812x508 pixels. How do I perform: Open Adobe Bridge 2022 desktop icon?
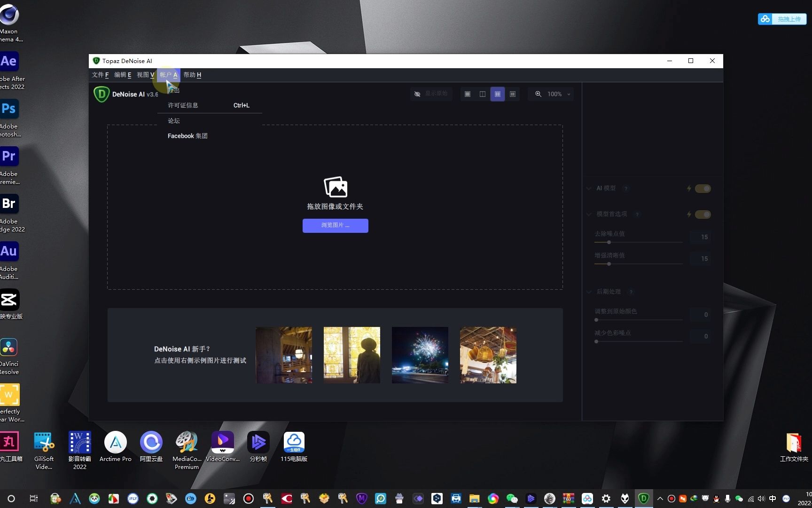point(9,212)
